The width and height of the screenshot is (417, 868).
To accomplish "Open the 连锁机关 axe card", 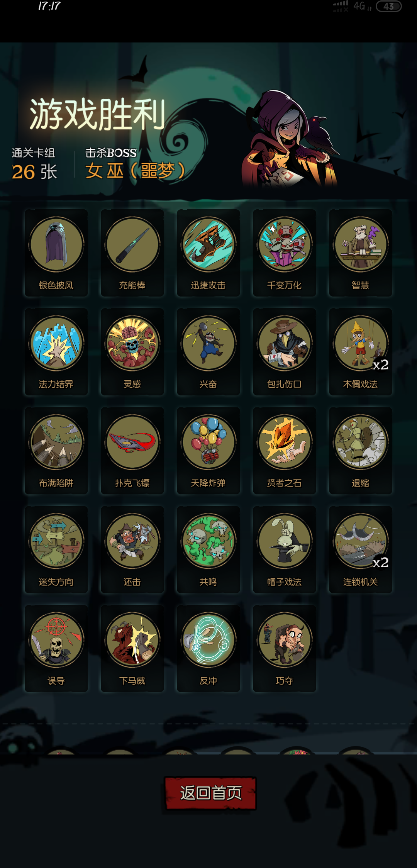I will (x=361, y=549).
